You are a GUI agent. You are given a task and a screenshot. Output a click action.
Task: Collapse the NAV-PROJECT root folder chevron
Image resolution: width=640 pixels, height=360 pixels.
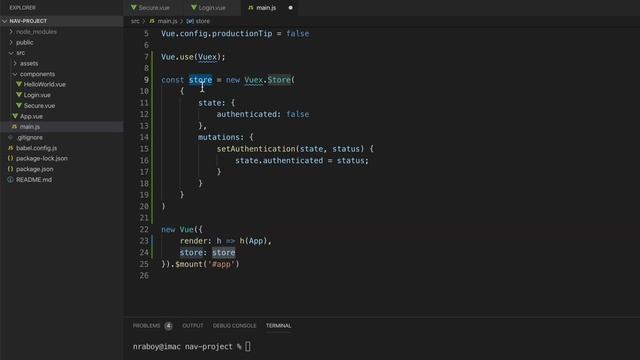(x=4, y=21)
